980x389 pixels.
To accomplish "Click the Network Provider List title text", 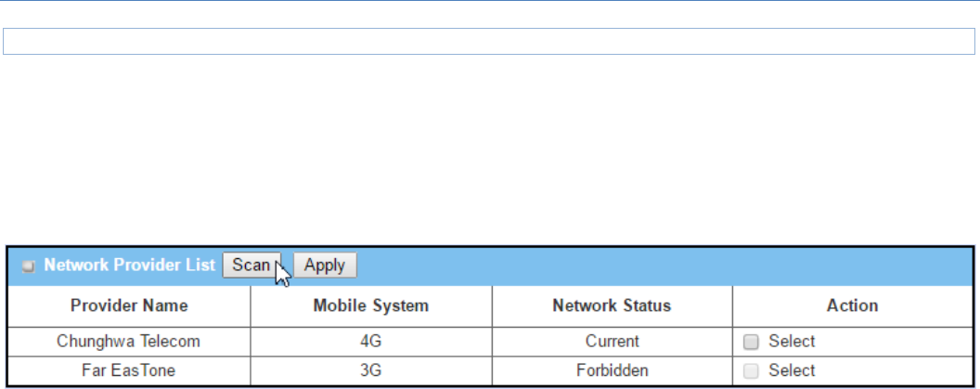I will pos(129,266).
